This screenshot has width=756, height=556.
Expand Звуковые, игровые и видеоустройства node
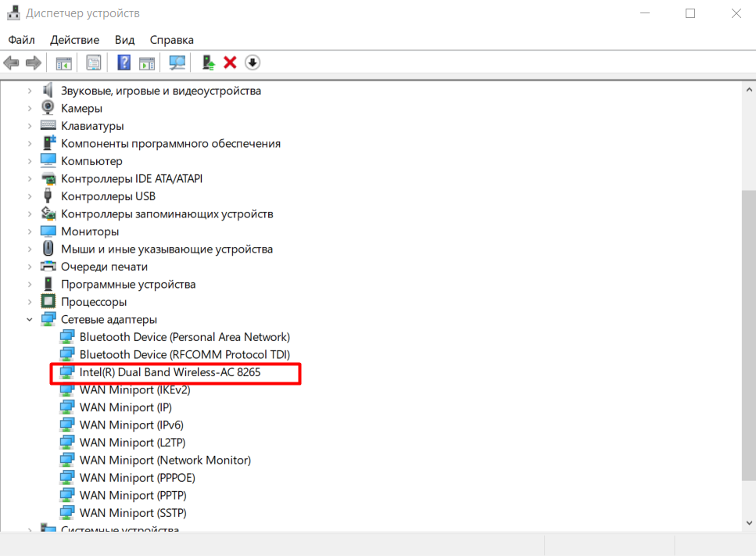[30, 91]
